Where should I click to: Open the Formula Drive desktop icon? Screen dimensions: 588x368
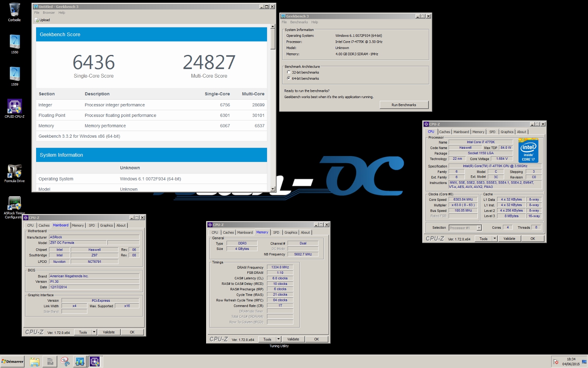15,173
